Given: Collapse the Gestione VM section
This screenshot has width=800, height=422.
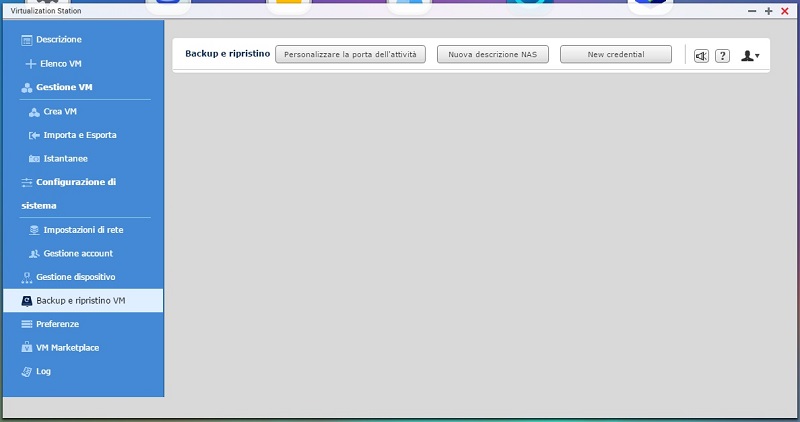Looking at the screenshot, I should click(64, 87).
